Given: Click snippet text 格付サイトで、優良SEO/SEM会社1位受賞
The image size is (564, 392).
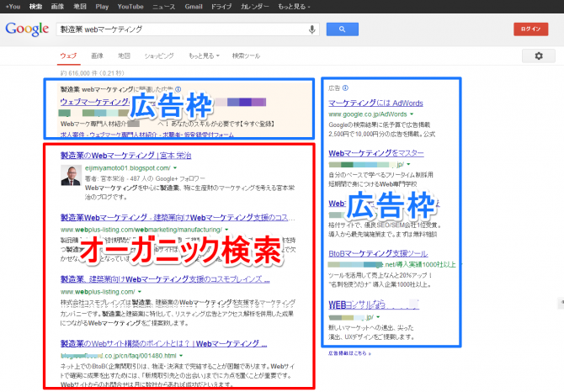Looking at the screenshot, I should point(385,225).
